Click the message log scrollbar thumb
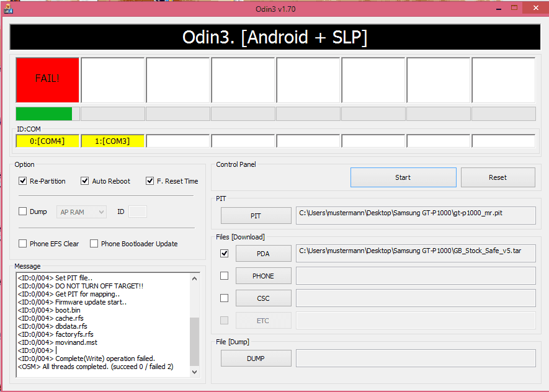Screen dimensions: 549x392 195,341
